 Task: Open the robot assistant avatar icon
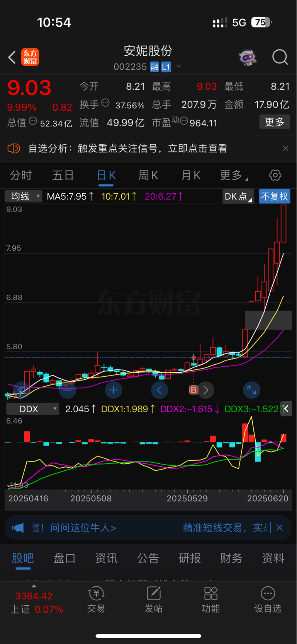pyautogui.click(x=248, y=57)
